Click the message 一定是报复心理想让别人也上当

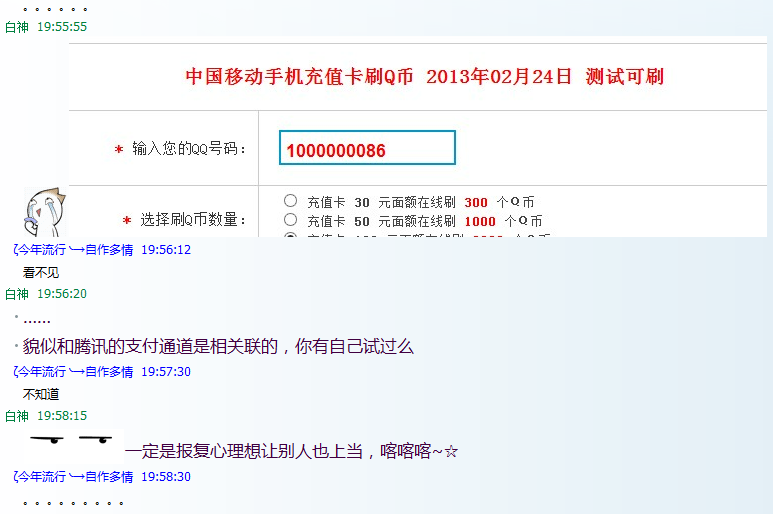click(244, 451)
